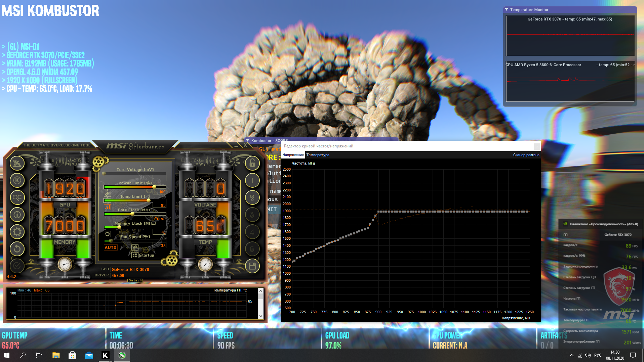Switch to MSI Afterburner on the taskbar

(122, 355)
